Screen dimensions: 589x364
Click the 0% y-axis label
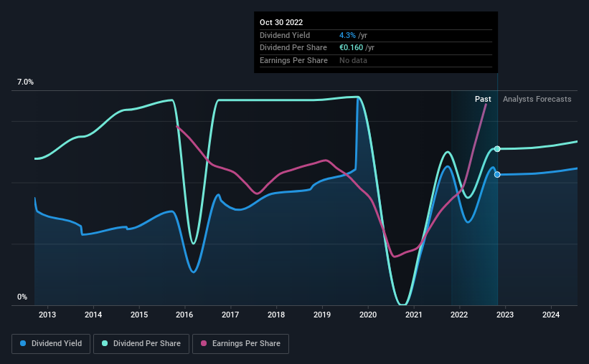22,297
